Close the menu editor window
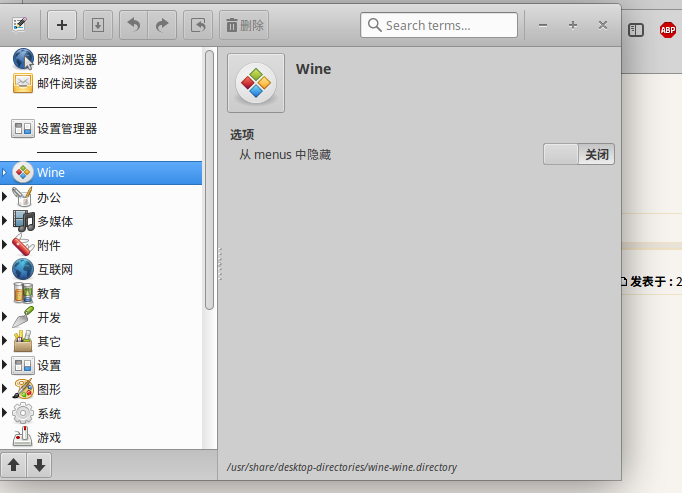Image resolution: width=682 pixels, height=493 pixels. click(x=603, y=25)
